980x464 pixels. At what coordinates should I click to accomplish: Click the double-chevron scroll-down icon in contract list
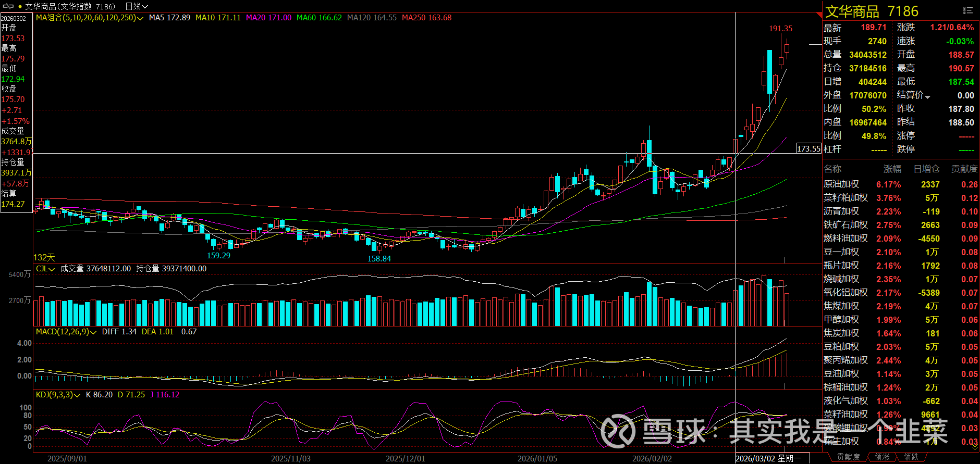[x=975, y=446]
